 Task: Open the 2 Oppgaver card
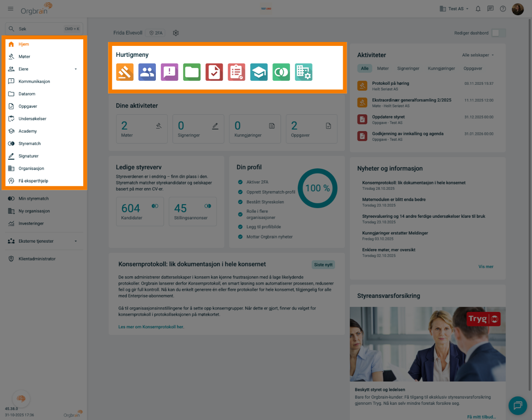(x=312, y=129)
